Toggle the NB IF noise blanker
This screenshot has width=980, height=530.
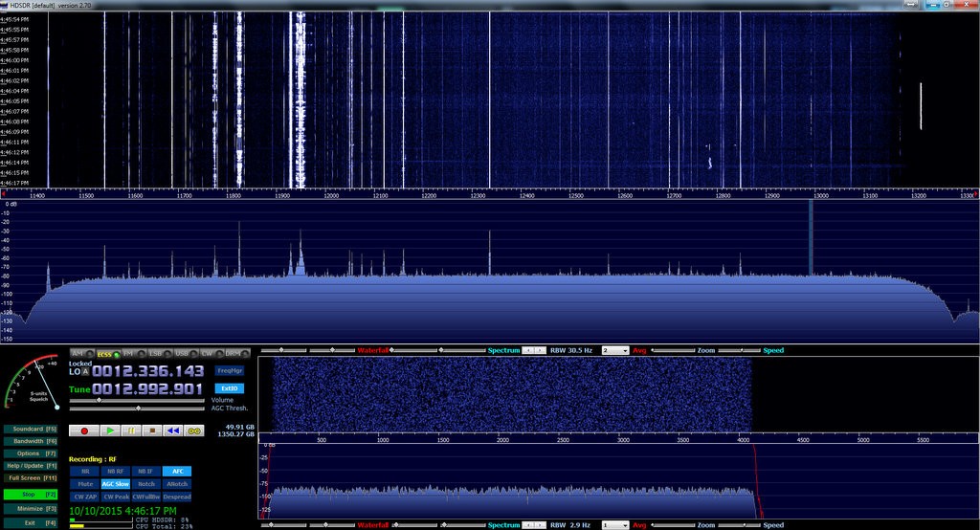(145, 472)
